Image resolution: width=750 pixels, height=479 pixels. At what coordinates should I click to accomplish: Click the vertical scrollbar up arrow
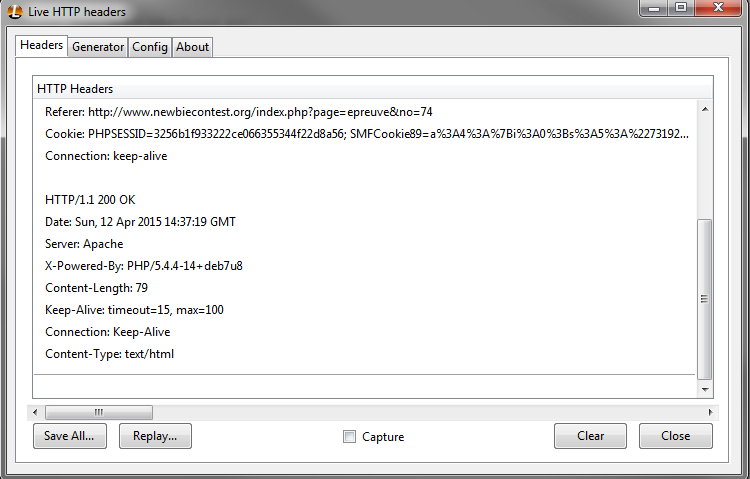(x=705, y=110)
